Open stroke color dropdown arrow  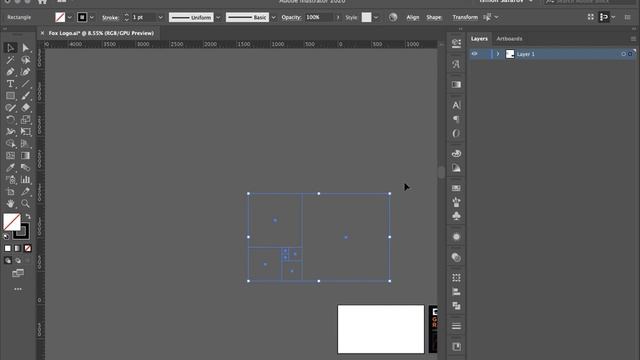(91, 18)
